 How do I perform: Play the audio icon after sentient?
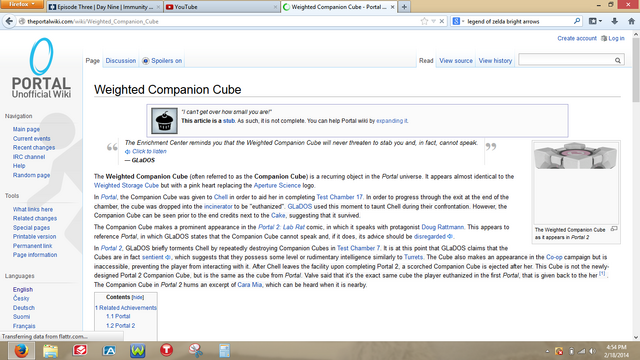point(168,257)
